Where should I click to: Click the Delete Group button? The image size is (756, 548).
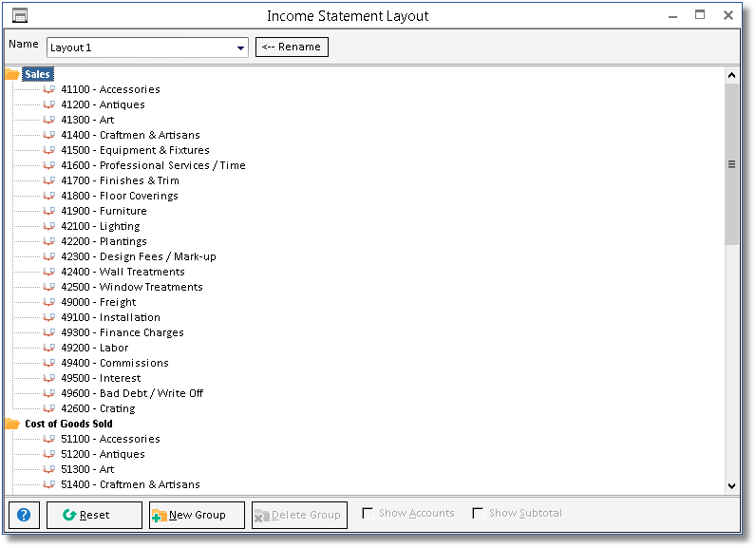click(x=299, y=515)
